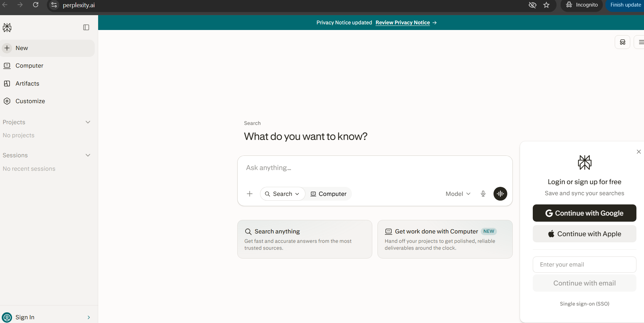Click the Incognito profile button
Viewport: 644px width, 323px height.
click(582, 5)
